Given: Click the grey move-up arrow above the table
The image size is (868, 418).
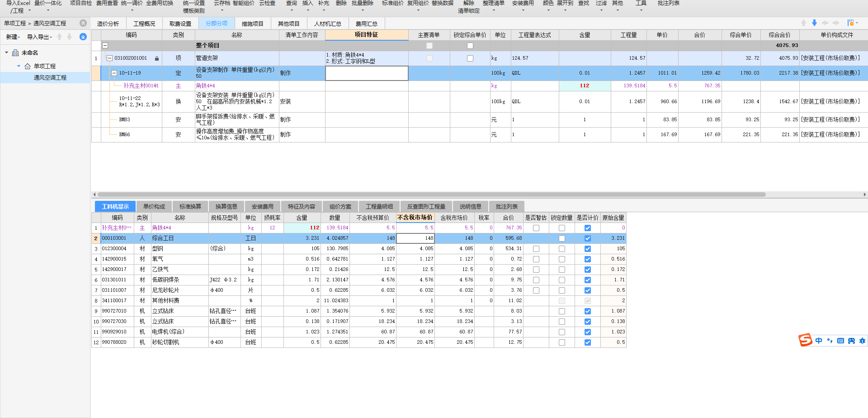Looking at the screenshot, I should (x=803, y=23).
